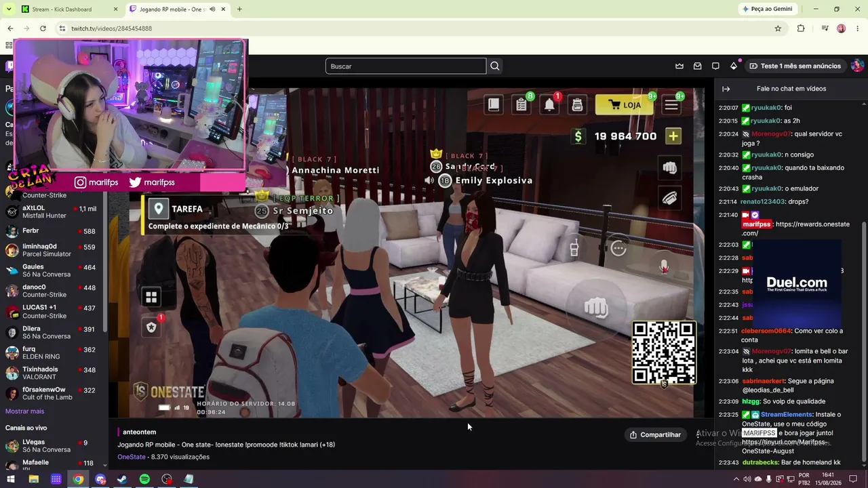Click the Compartilhar share button
868x488 pixels.
pos(655,434)
